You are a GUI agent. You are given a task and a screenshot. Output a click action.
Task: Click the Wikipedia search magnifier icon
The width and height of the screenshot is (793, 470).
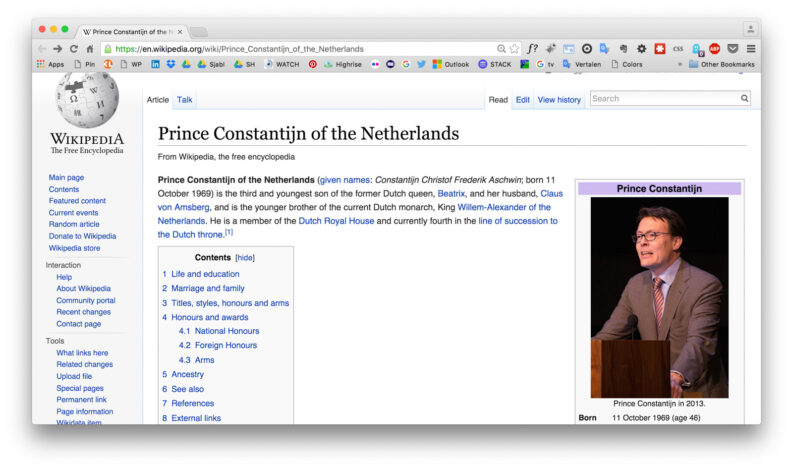(744, 99)
